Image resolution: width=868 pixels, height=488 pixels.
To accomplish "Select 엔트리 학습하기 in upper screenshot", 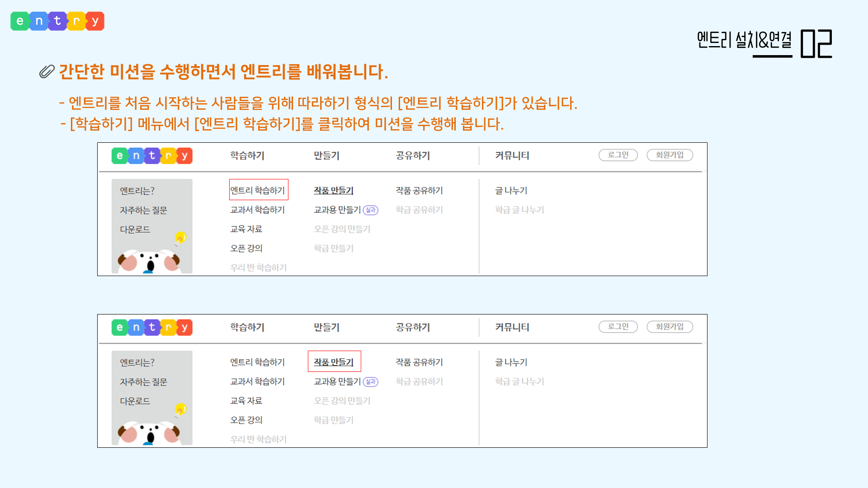I will (258, 190).
